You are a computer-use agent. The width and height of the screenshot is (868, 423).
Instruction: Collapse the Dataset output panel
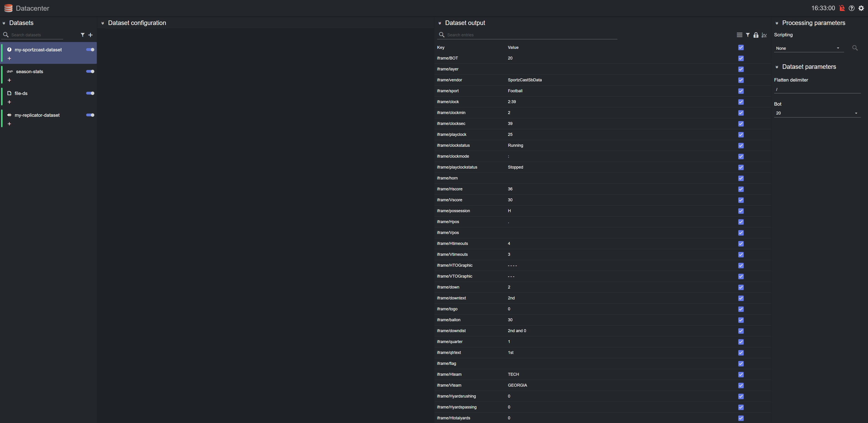coord(440,23)
